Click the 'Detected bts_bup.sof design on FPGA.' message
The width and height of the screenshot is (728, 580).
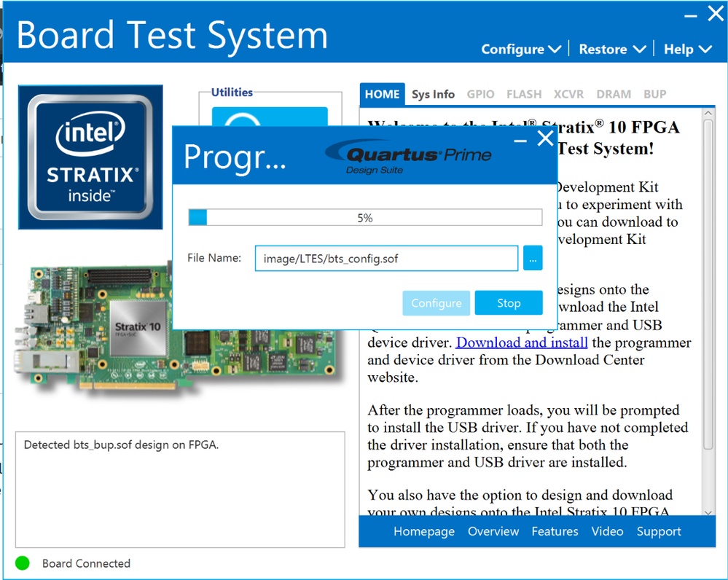pyautogui.click(x=121, y=445)
